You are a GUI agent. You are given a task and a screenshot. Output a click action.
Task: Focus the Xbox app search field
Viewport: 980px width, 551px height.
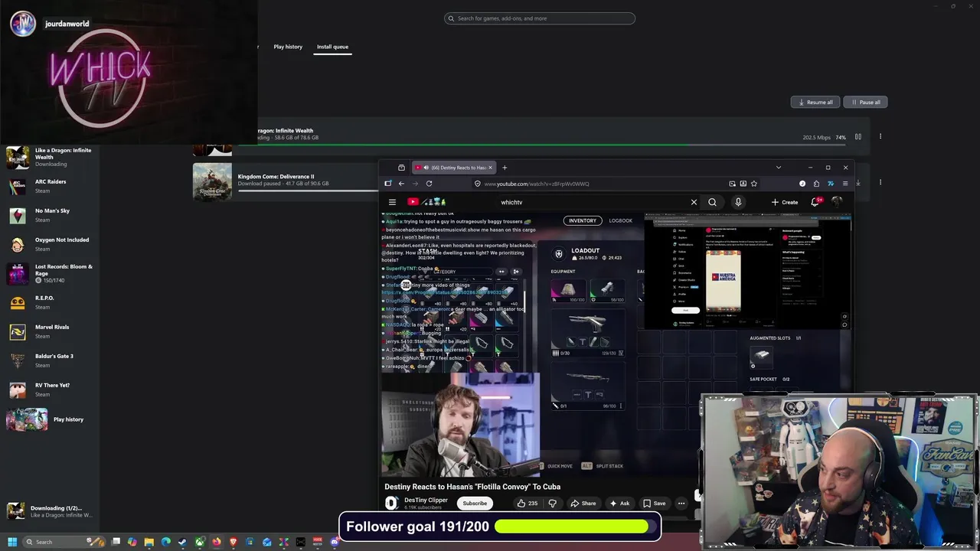point(540,18)
